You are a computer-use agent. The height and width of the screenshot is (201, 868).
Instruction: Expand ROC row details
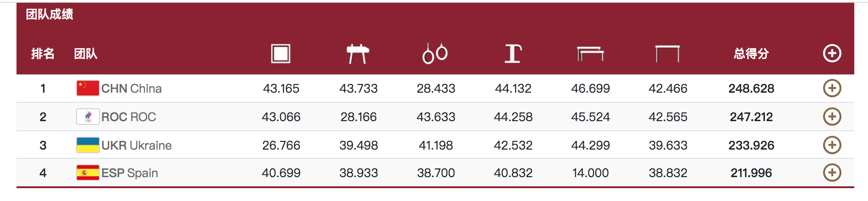click(x=832, y=117)
